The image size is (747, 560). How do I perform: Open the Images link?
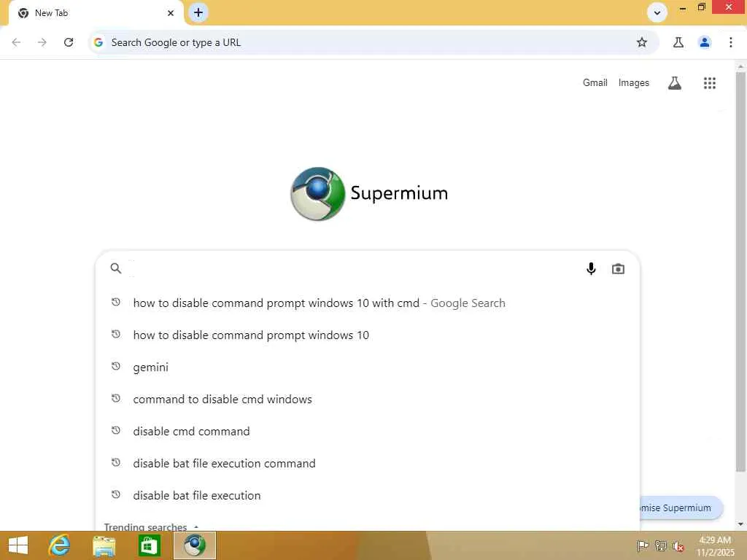pos(634,83)
